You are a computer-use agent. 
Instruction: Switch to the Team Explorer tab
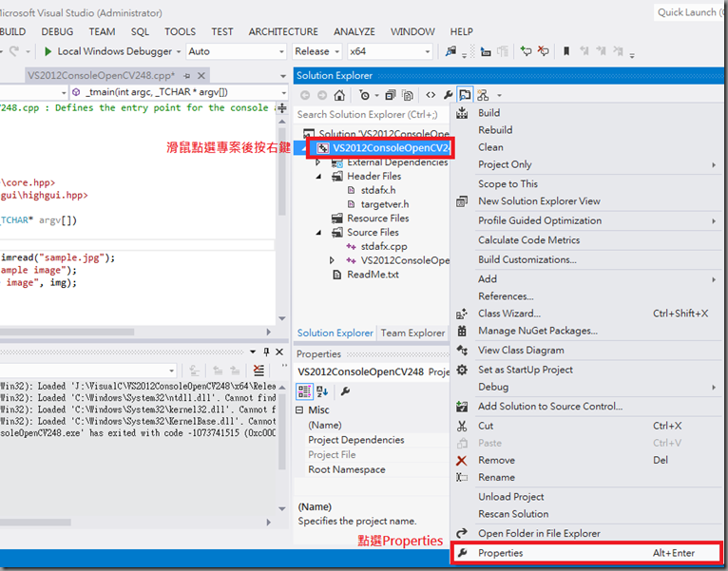412,333
